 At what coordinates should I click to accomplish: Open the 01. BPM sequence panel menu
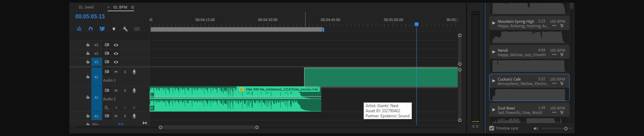click(x=133, y=7)
